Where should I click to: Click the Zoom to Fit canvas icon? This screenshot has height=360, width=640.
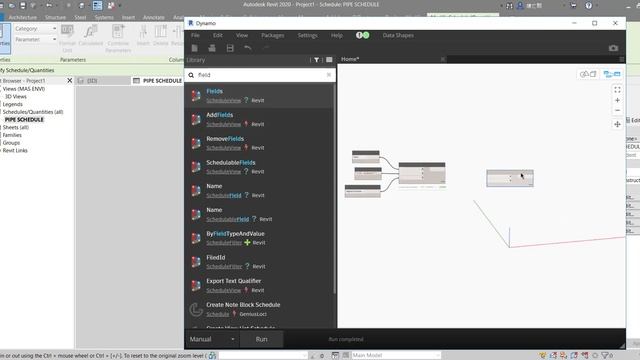click(x=617, y=90)
